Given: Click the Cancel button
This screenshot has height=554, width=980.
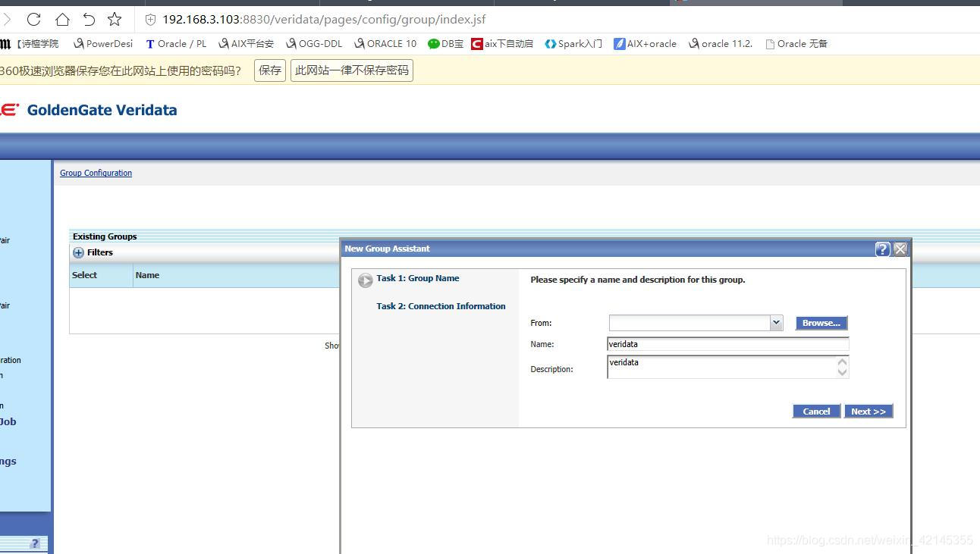Looking at the screenshot, I should (816, 412).
